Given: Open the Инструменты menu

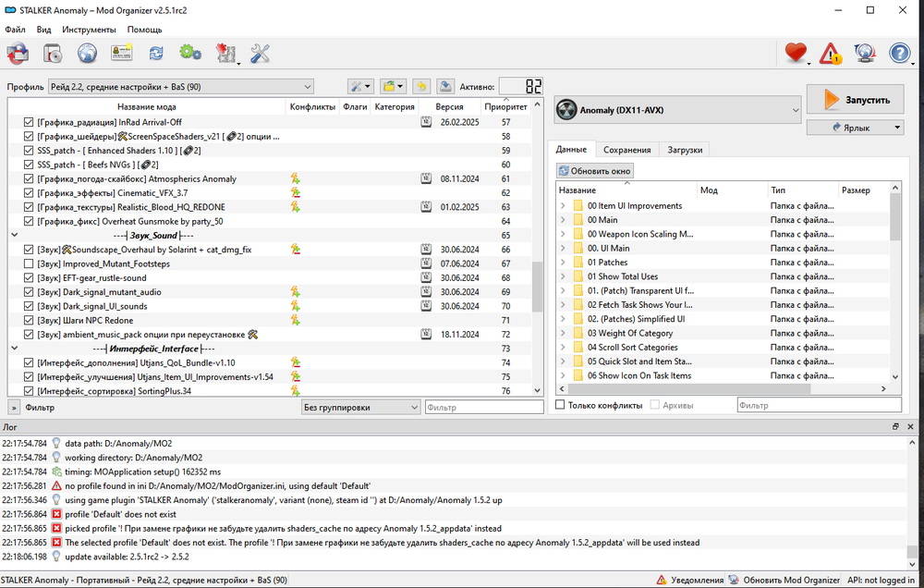Looking at the screenshot, I should point(90,30).
